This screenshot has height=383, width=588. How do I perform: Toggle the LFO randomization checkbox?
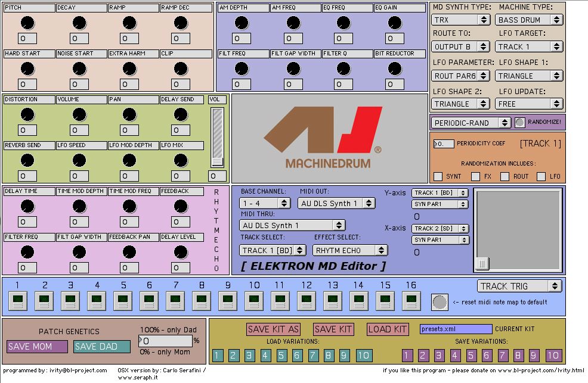coord(541,176)
